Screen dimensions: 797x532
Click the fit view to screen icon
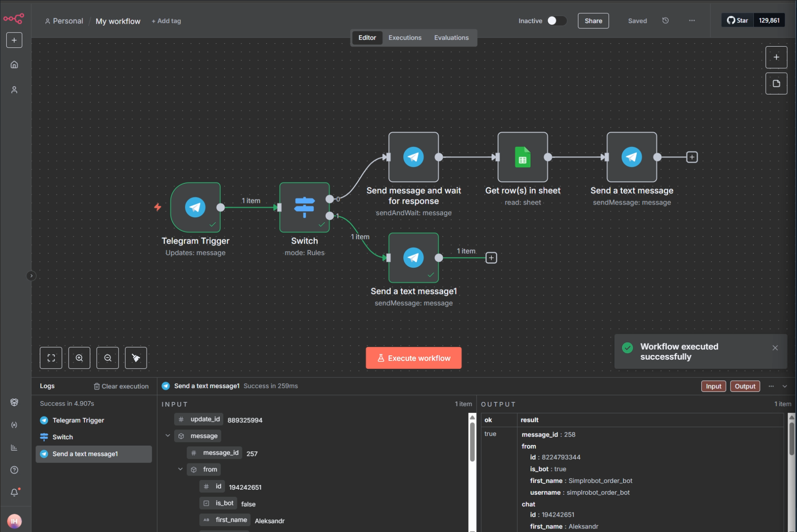(x=51, y=358)
